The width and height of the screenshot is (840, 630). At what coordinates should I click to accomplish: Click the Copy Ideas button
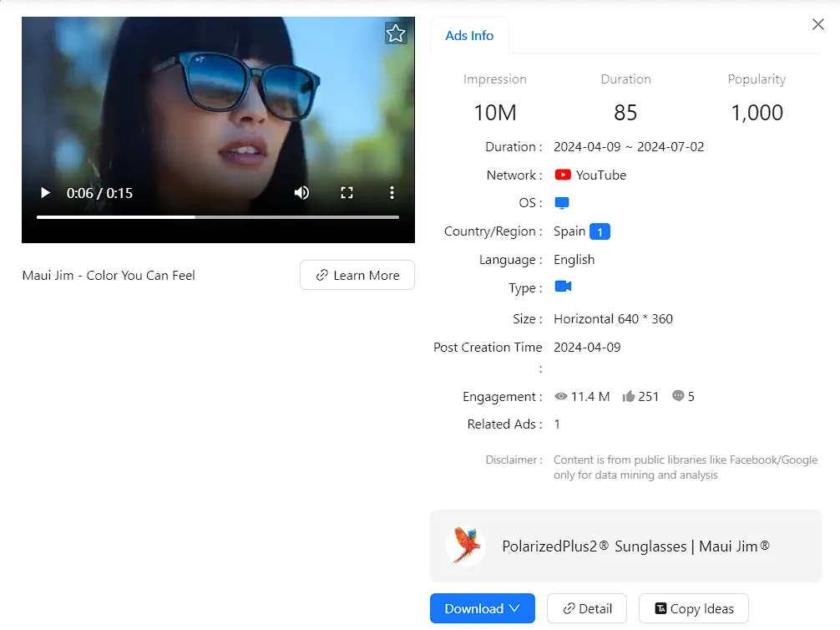693,608
